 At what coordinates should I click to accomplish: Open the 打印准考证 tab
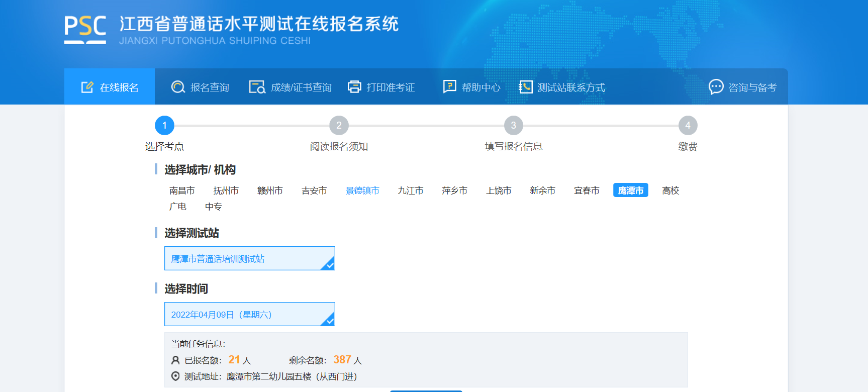click(x=381, y=87)
